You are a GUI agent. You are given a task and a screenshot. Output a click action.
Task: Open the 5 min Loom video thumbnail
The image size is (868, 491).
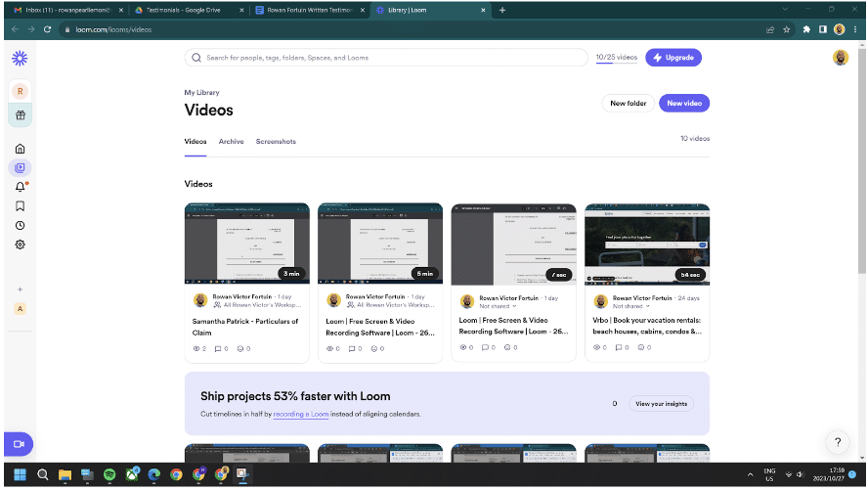coord(380,244)
